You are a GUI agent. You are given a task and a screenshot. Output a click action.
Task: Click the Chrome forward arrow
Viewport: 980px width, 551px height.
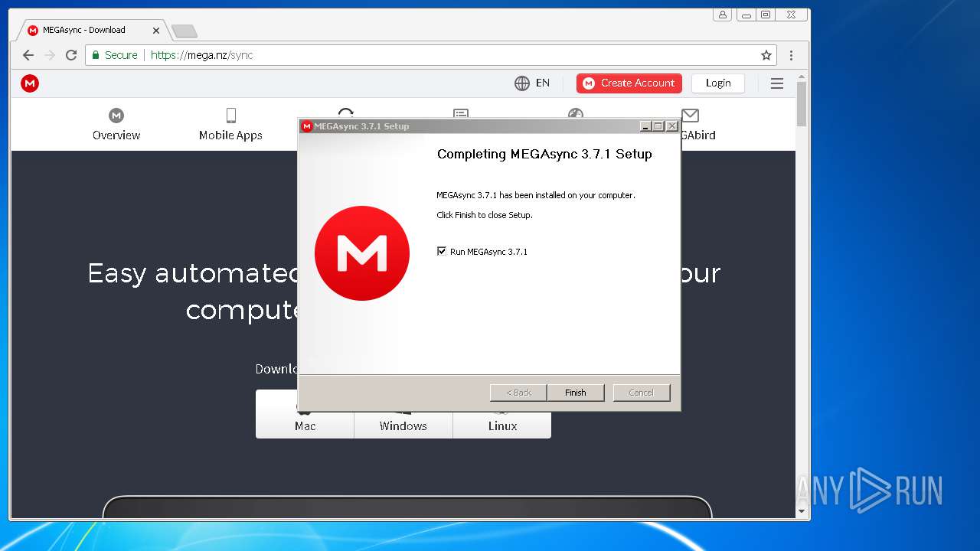[x=50, y=55]
